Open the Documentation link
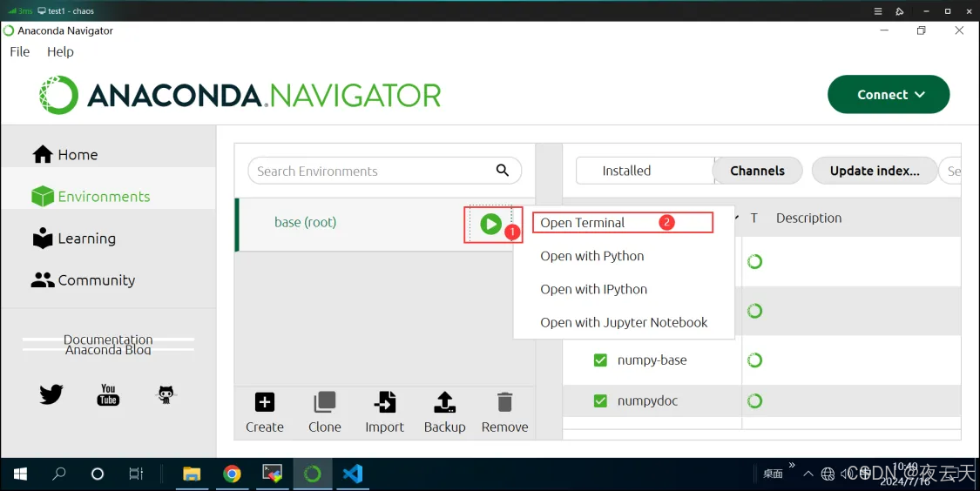Viewport: 980px width, 491px height. [108, 340]
